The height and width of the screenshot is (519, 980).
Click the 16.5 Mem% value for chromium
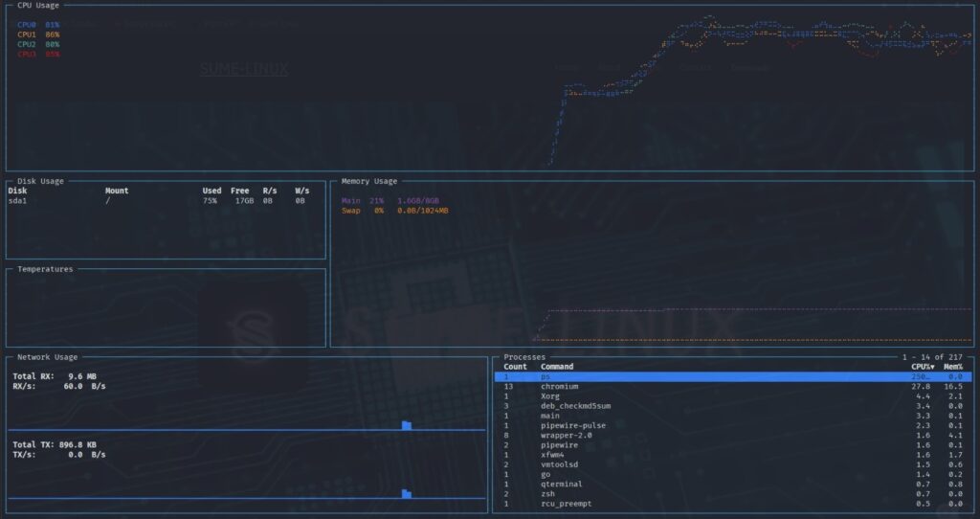point(953,387)
